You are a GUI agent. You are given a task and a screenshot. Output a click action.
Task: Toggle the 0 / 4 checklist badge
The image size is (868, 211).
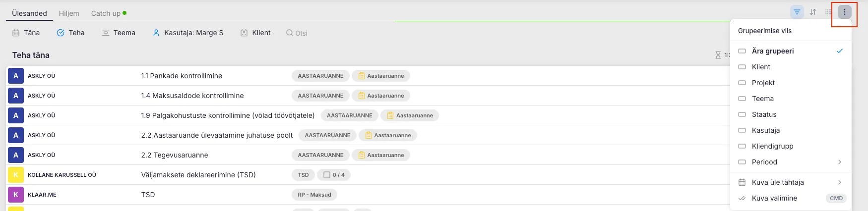click(x=334, y=175)
